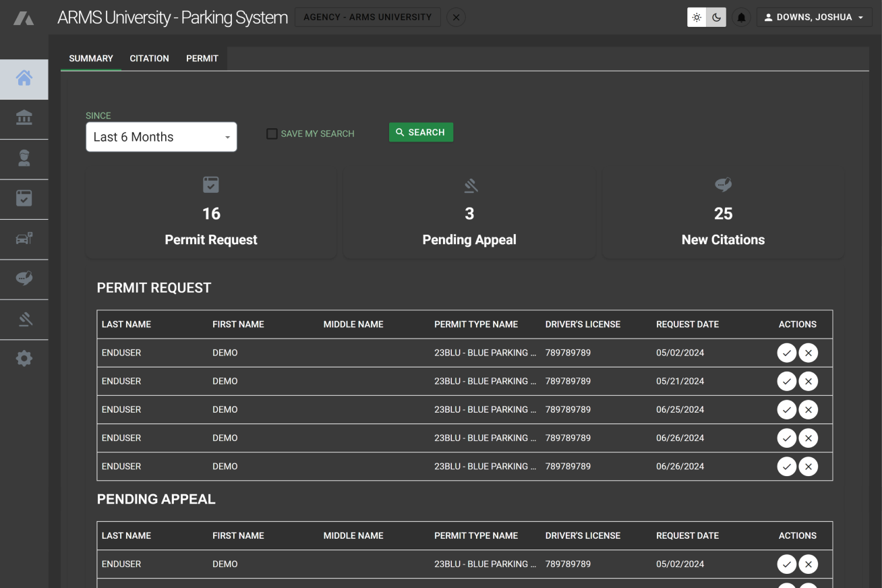Click Request Date header in Permit Request table
The height and width of the screenshot is (588, 882).
[687, 324]
